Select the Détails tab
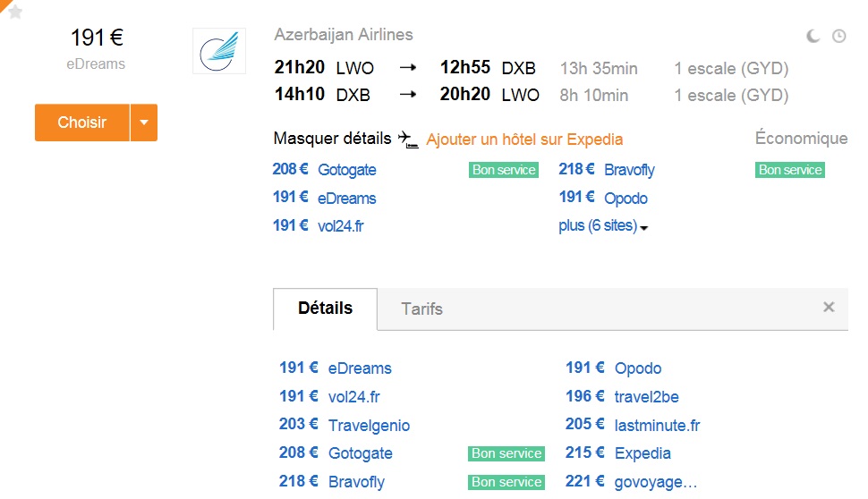This screenshot has width=868, height=499. pyautogui.click(x=325, y=309)
